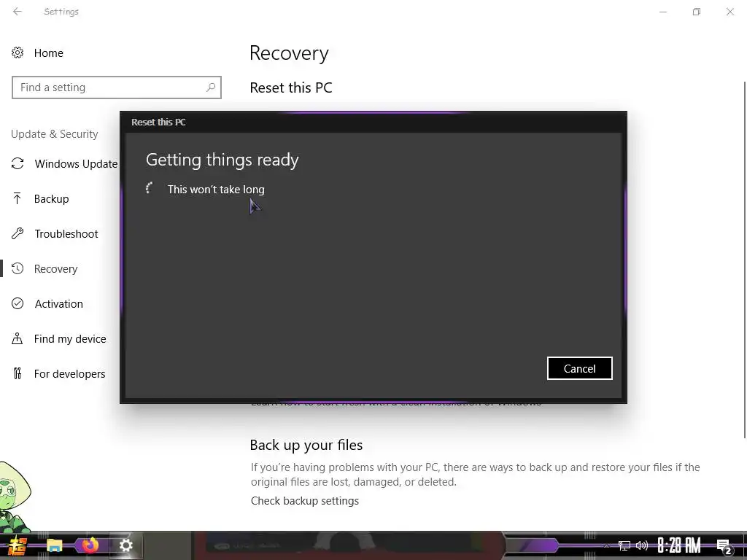Click the search magnifier icon
This screenshot has width=747, height=560.
pyautogui.click(x=211, y=87)
